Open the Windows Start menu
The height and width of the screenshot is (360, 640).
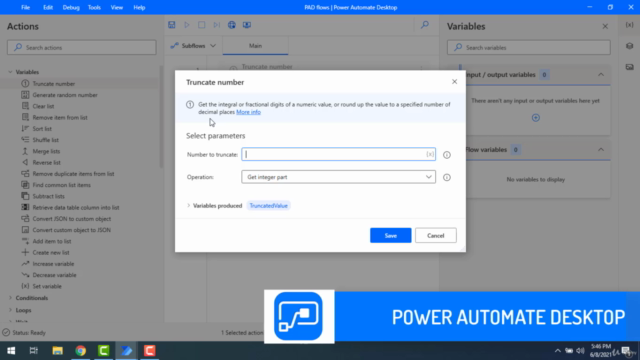click(x=11, y=351)
